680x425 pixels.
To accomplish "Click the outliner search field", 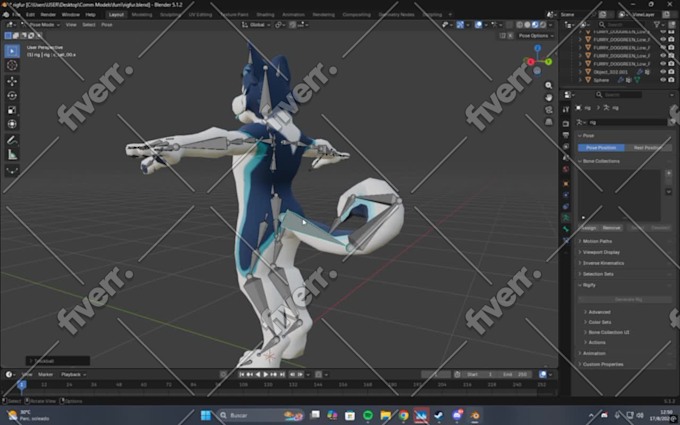I will click(x=624, y=25).
